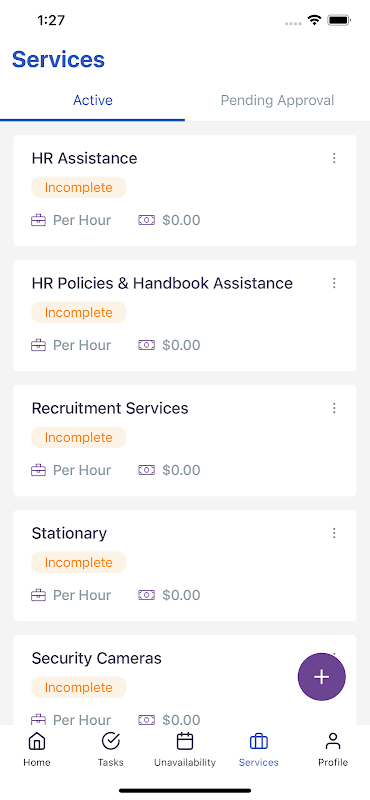
Task: Select the Active tab
Action: [x=92, y=101]
